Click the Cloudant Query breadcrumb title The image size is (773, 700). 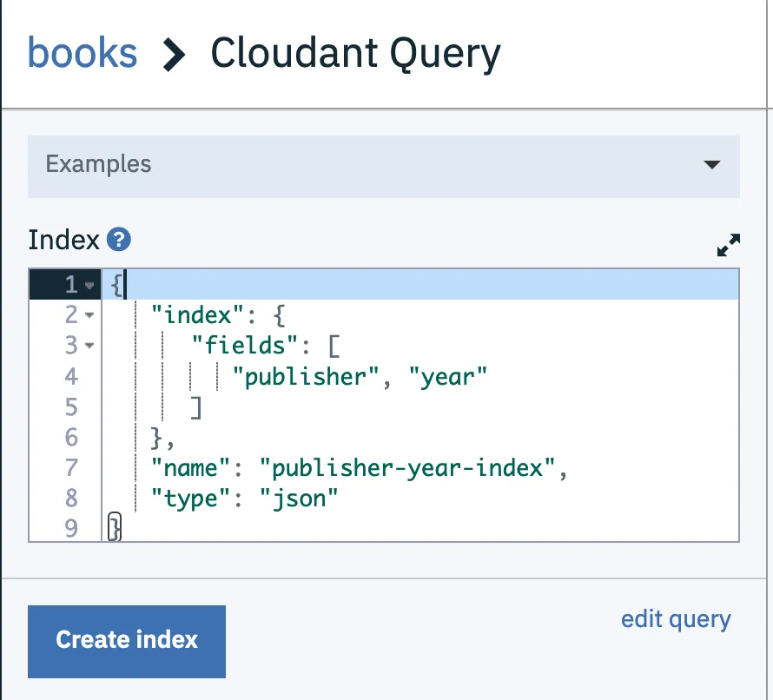[355, 54]
